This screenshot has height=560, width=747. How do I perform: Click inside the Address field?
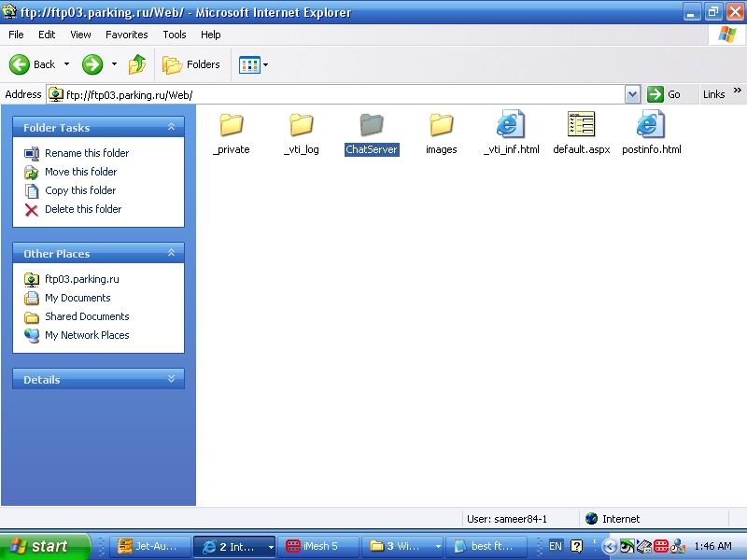coord(343,95)
